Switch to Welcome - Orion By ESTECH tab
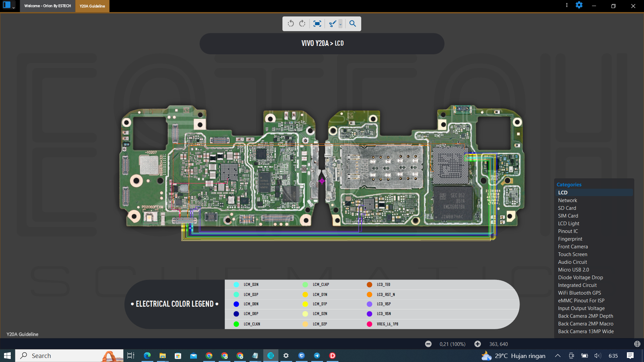Screen dimensions: 644x362 47,6
